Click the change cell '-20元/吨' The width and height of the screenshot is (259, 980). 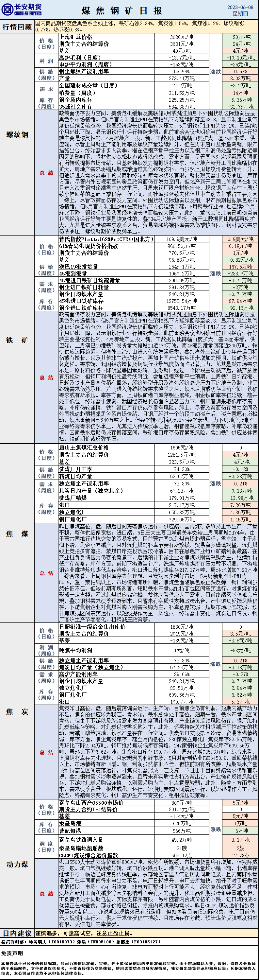pyautogui.click(x=241, y=37)
